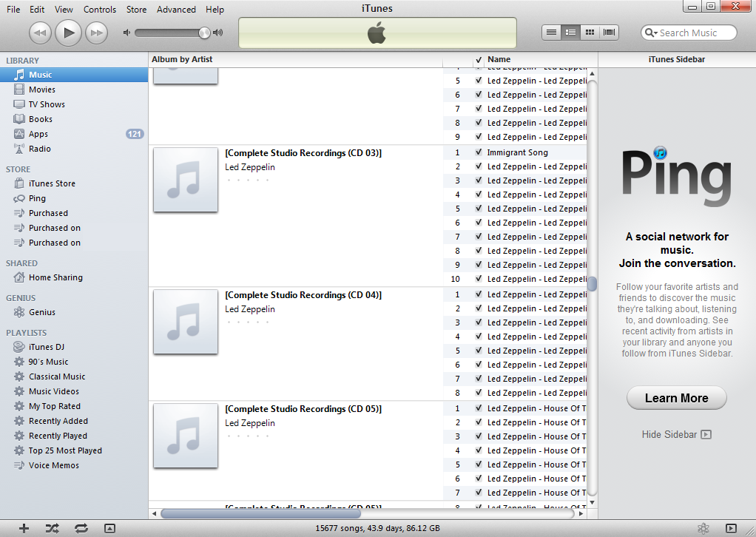Uncheck CD 04 track 1 checkbox
The image size is (756, 537).
tap(479, 294)
